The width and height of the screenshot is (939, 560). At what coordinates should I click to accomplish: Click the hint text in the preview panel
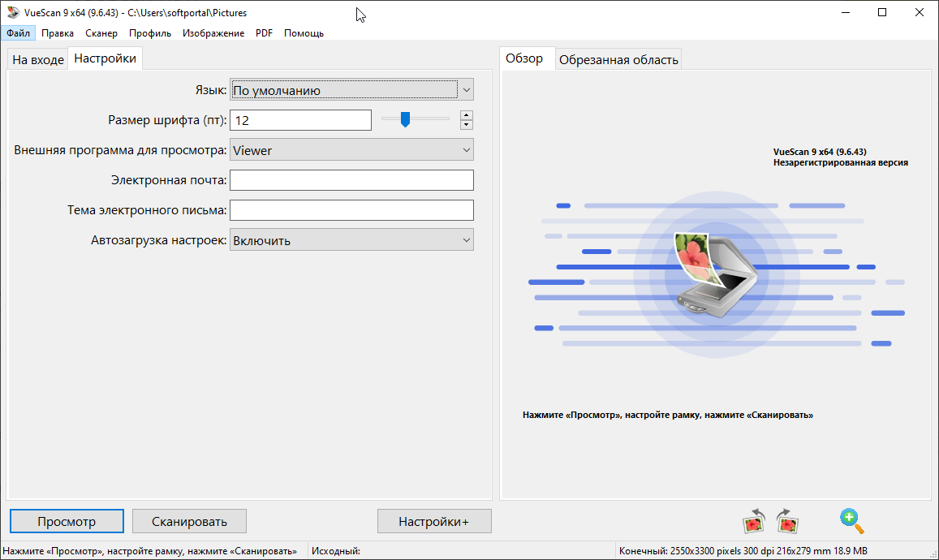click(x=668, y=415)
